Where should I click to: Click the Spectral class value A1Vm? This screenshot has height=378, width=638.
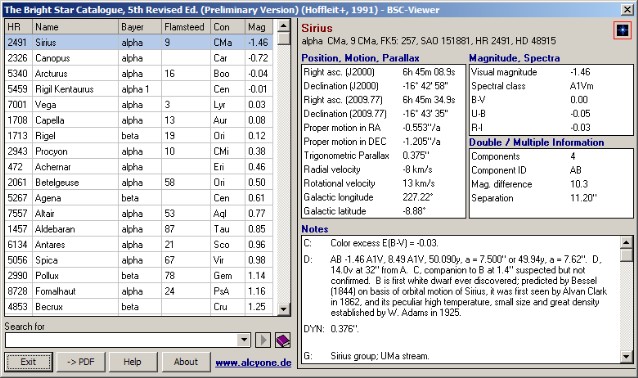point(581,86)
